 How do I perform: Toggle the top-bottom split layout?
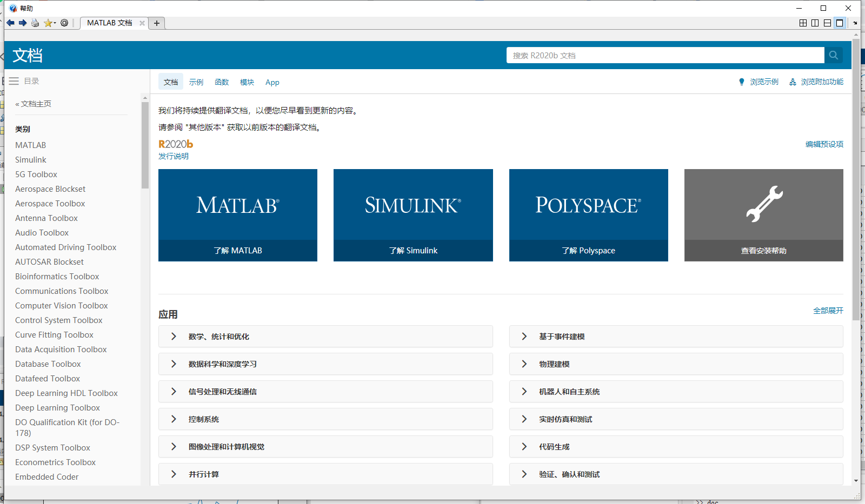point(827,23)
